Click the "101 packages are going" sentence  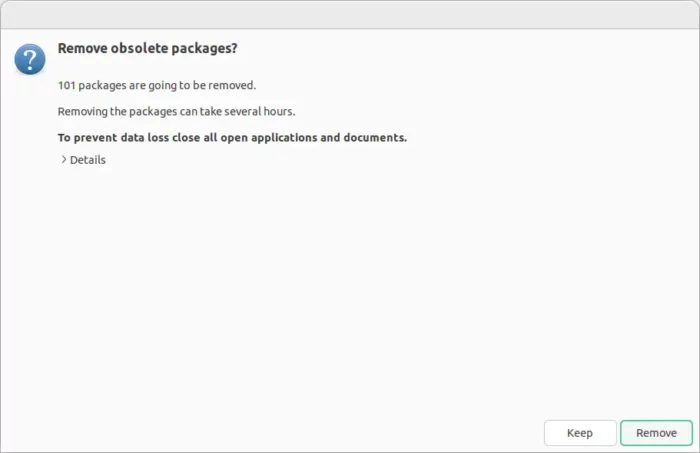click(157, 85)
